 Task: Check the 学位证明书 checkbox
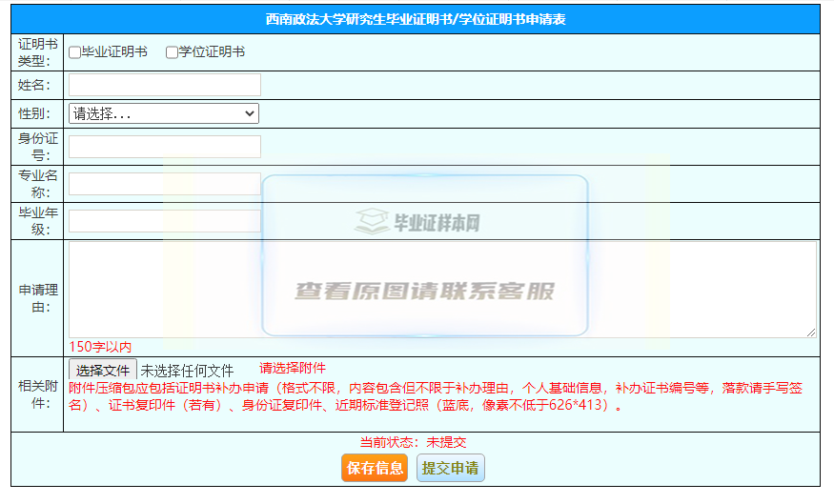pos(172,52)
